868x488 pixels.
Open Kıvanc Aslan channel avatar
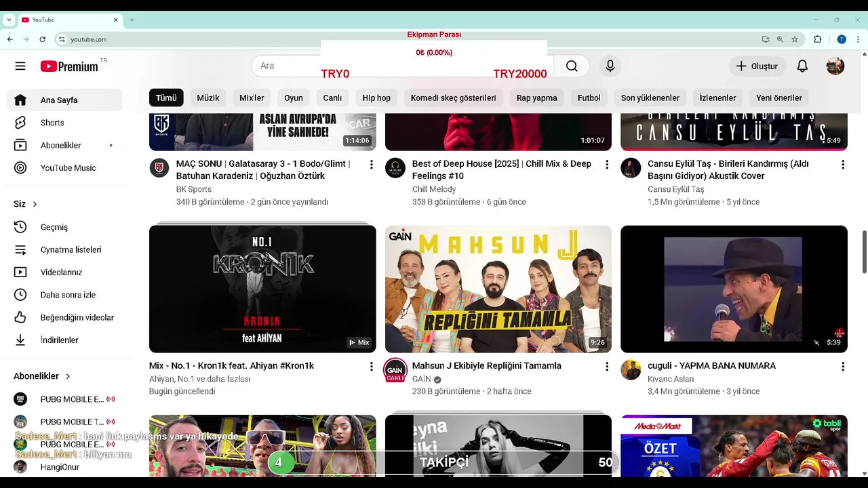click(x=631, y=370)
